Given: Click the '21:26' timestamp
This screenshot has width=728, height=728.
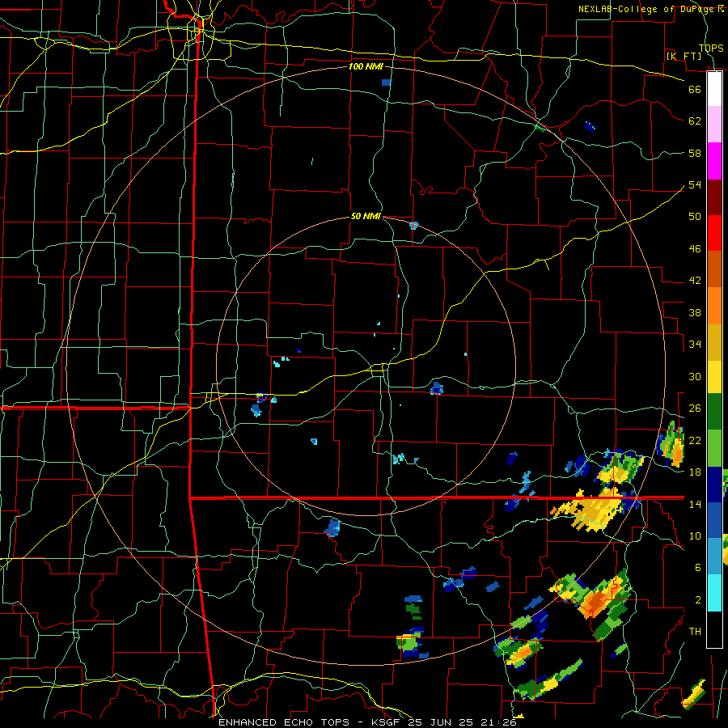Looking at the screenshot, I should coord(500,722).
